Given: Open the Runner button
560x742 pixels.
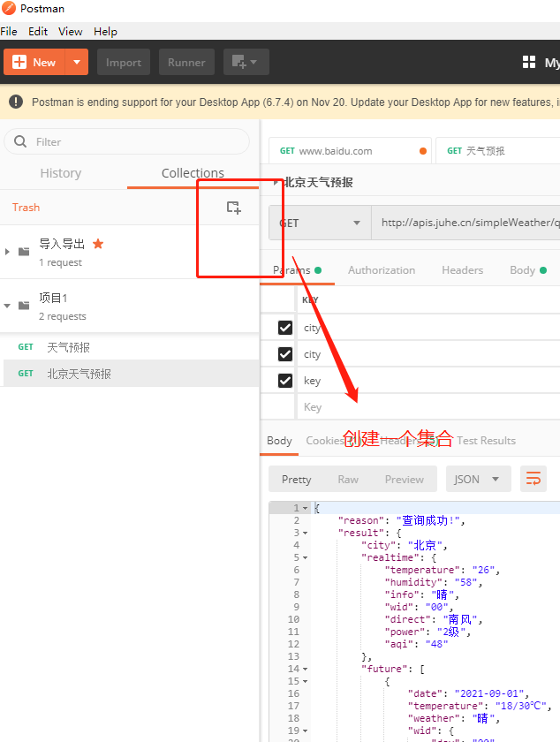Looking at the screenshot, I should pos(186,62).
